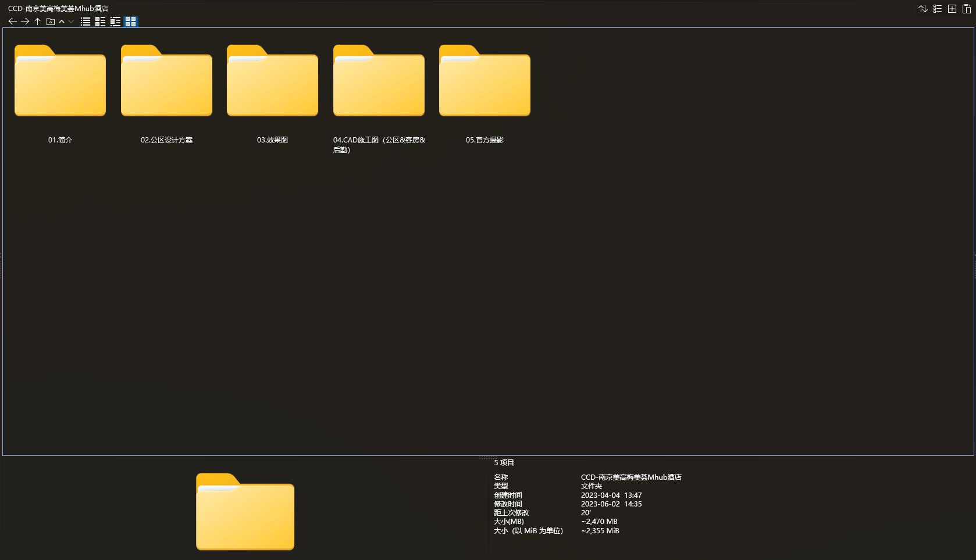Image resolution: width=976 pixels, height=560 pixels.
Task: Click the up chevron in toolbar
Action: [62, 22]
